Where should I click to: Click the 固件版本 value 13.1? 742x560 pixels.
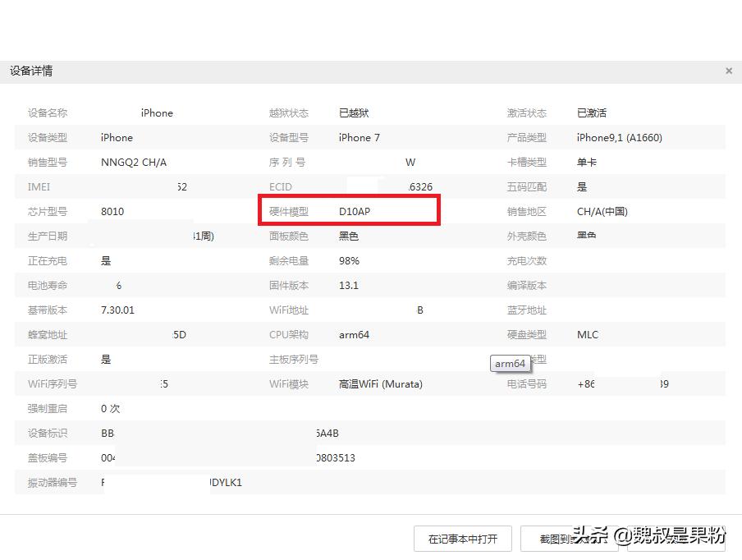347,285
